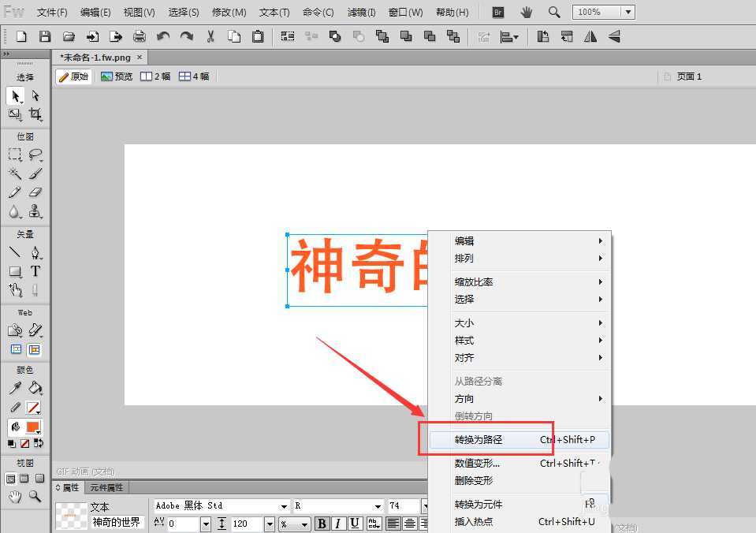The width and height of the screenshot is (756, 533).
Task: Choose 转换为路径 from the context menu
Action: 479,439
